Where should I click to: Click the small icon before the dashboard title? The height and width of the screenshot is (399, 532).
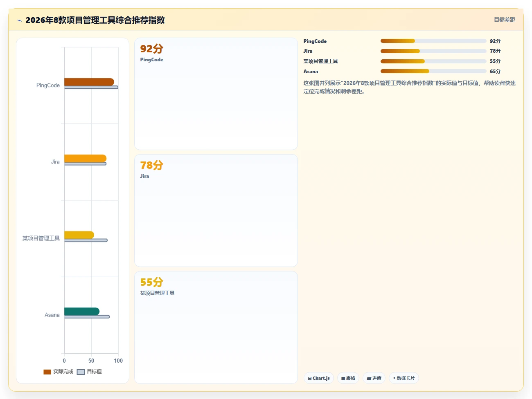19,20
